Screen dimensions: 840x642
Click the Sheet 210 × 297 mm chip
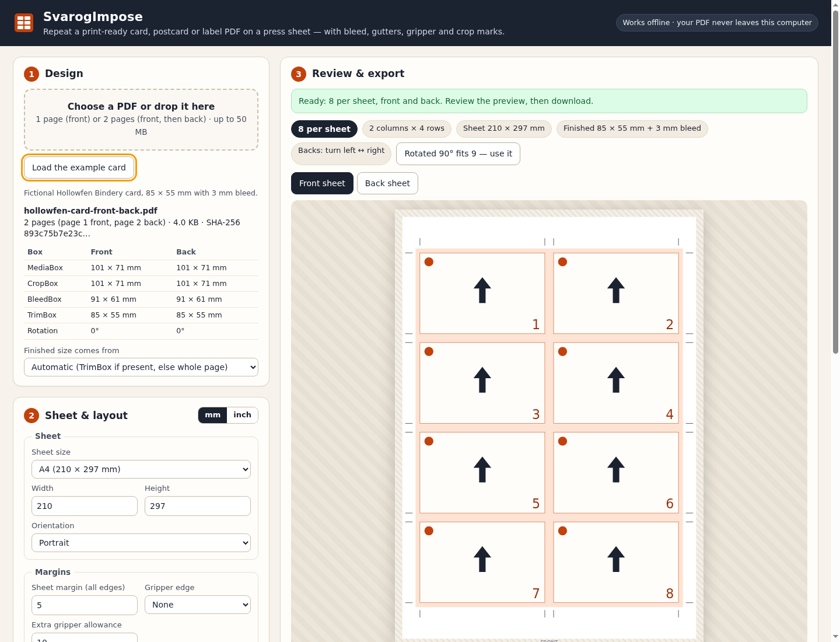[504, 128]
